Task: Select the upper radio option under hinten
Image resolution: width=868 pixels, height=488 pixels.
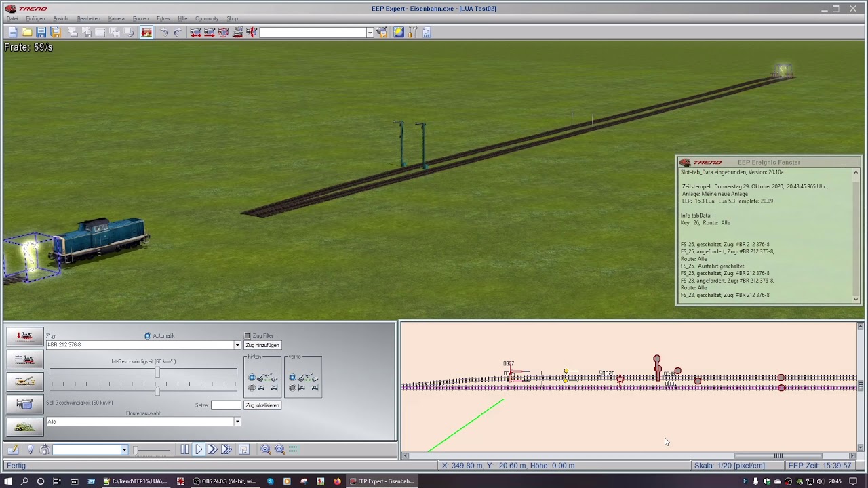Action: [252, 378]
